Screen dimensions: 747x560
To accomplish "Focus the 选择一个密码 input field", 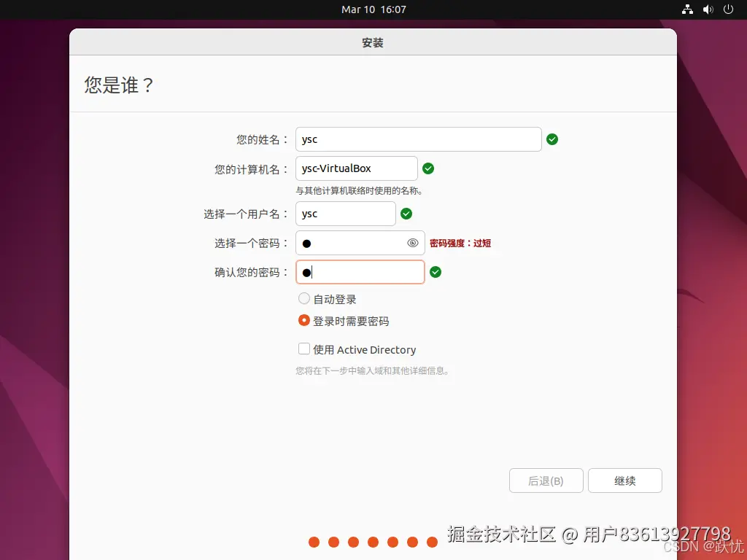I will point(360,243).
